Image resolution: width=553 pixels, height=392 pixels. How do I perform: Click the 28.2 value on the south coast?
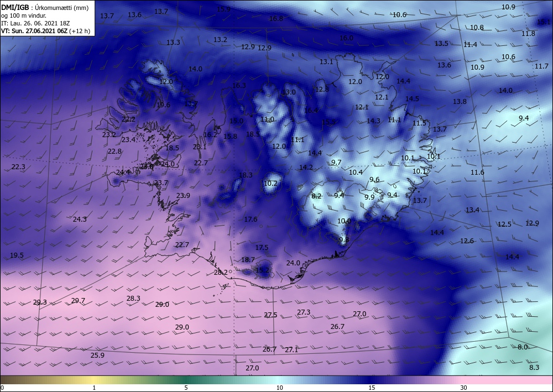click(221, 272)
